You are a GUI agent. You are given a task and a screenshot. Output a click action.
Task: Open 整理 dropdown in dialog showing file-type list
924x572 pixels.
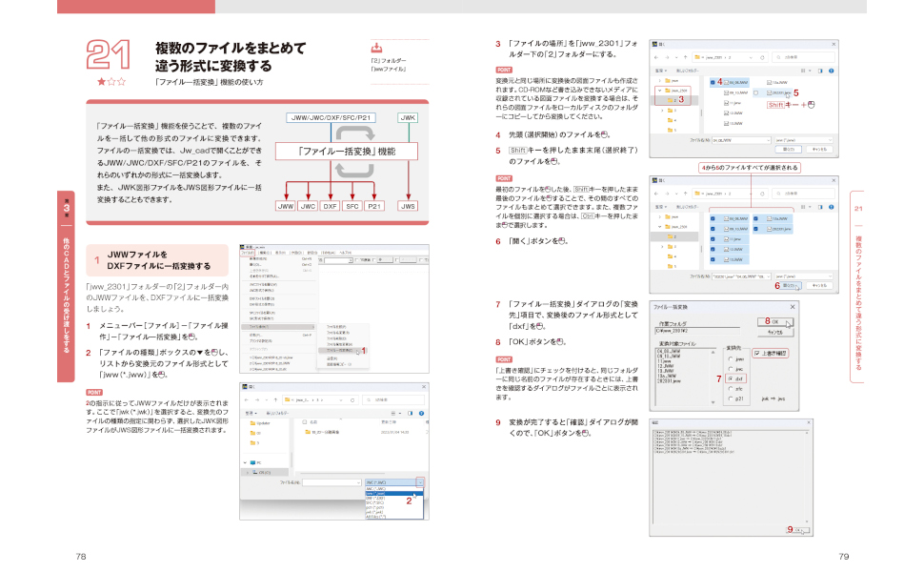[x=251, y=414]
